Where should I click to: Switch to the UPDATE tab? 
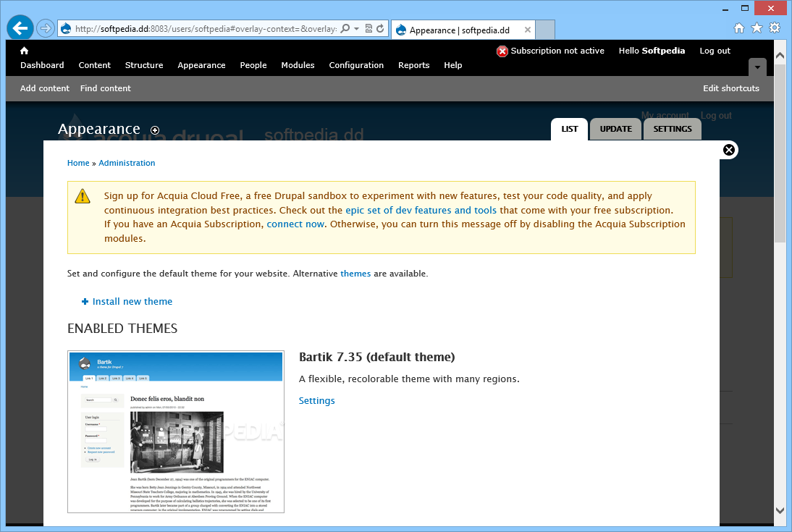[615, 129]
